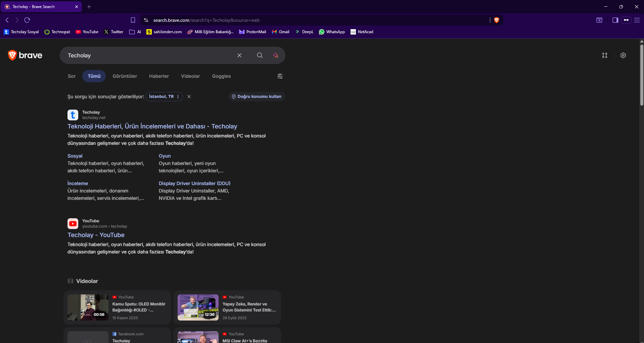This screenshot has width=644, height=343.
Task: Click the Videolar section heading
Action: 87,281
